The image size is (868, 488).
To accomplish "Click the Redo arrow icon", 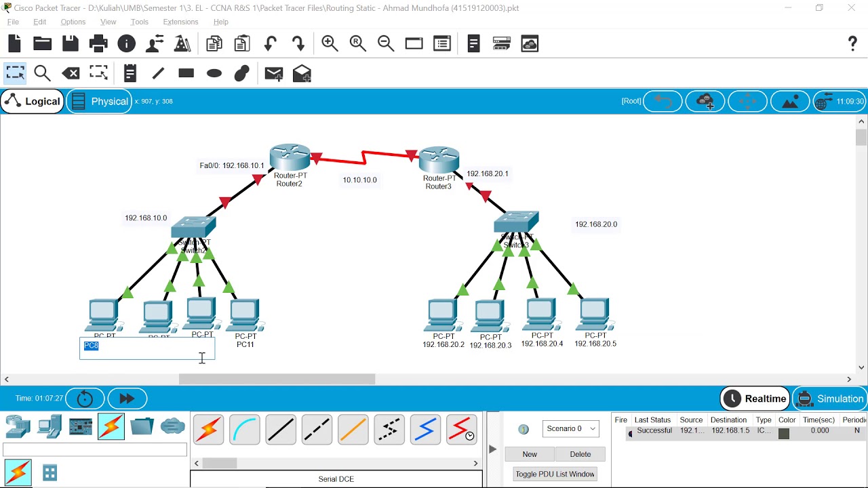I will coord(298,44).
